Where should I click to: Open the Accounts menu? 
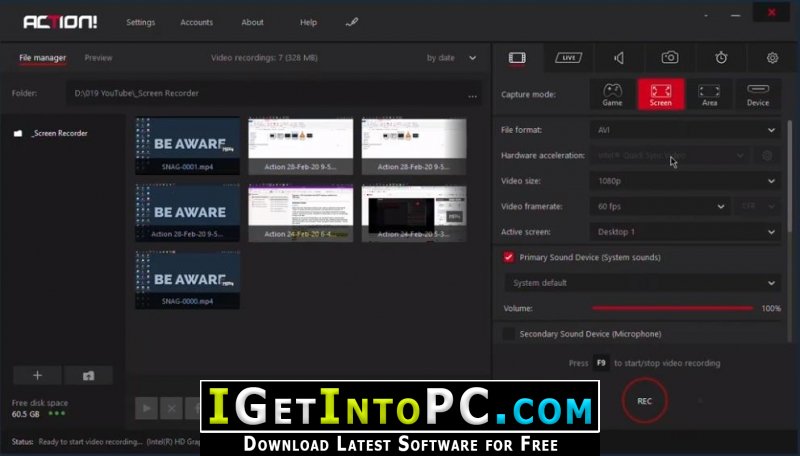pos(196,22)
